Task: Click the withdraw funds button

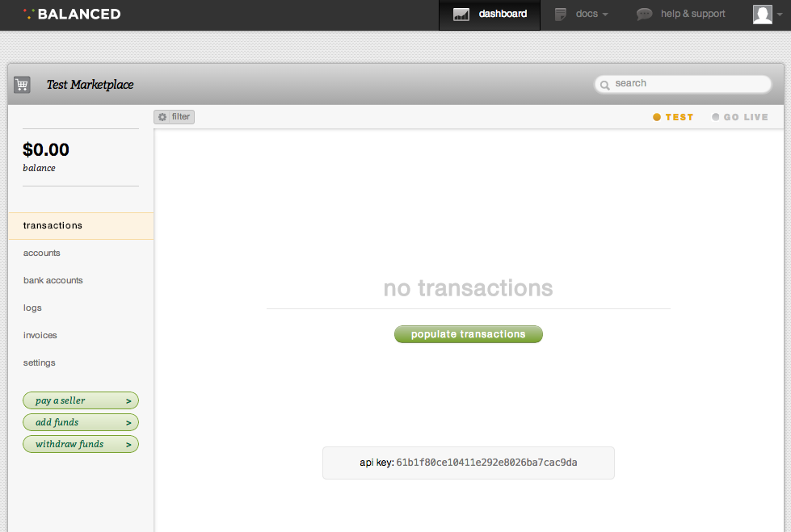Action: (x=81, y=444)
